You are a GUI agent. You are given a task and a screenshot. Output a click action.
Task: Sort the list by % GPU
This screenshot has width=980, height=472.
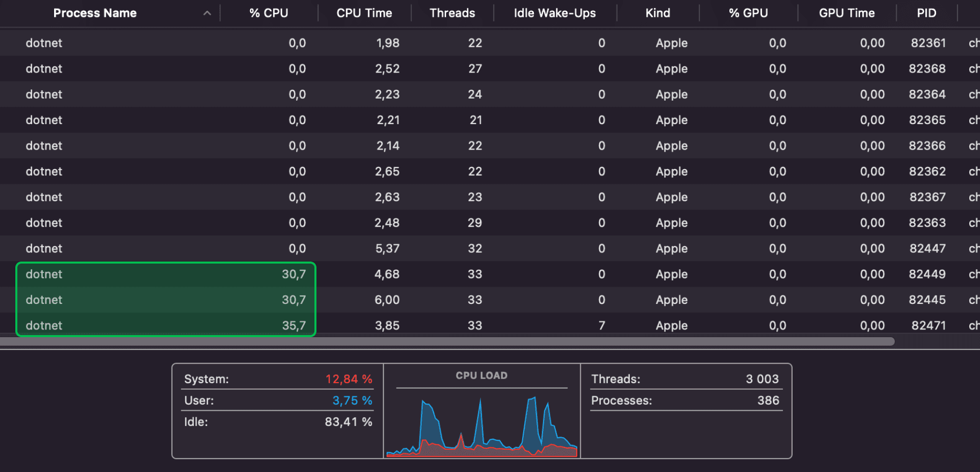tap(748, 13)
